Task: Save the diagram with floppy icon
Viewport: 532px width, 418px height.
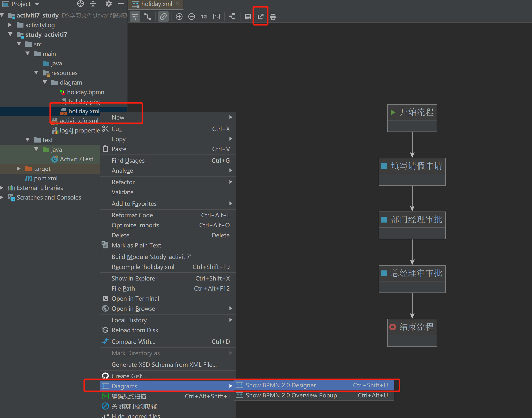Action: click(x=248, y=17)
